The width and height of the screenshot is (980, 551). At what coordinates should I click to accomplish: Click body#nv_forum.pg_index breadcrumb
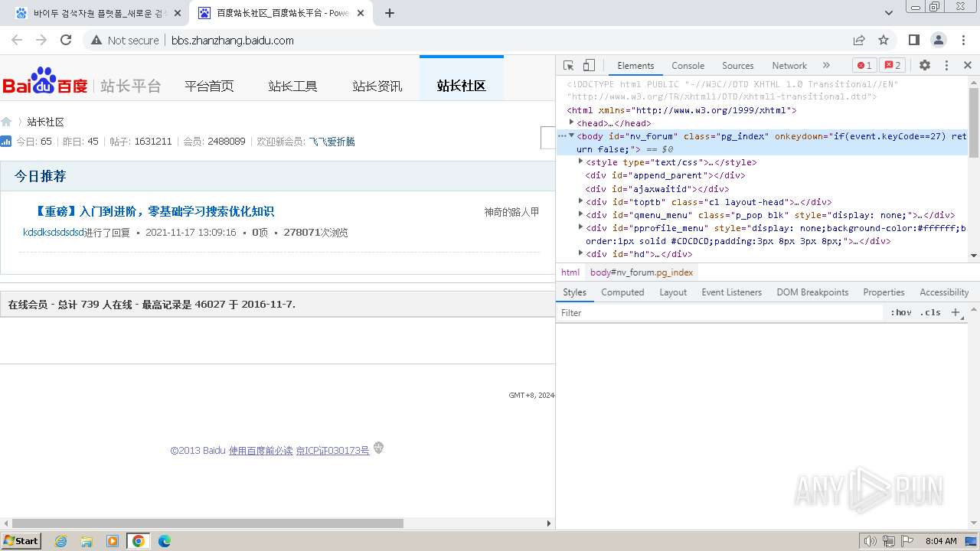[x=642, y=272]
